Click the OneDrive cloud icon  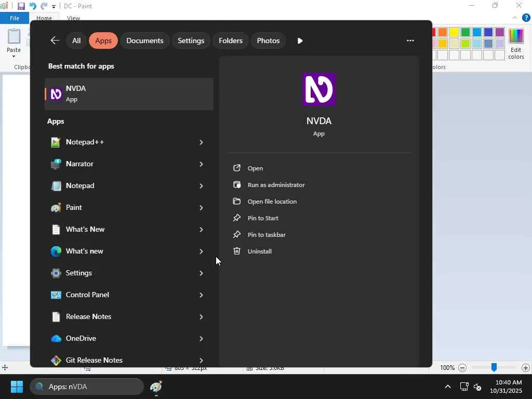pyautogui.click(x=56, y=338)
